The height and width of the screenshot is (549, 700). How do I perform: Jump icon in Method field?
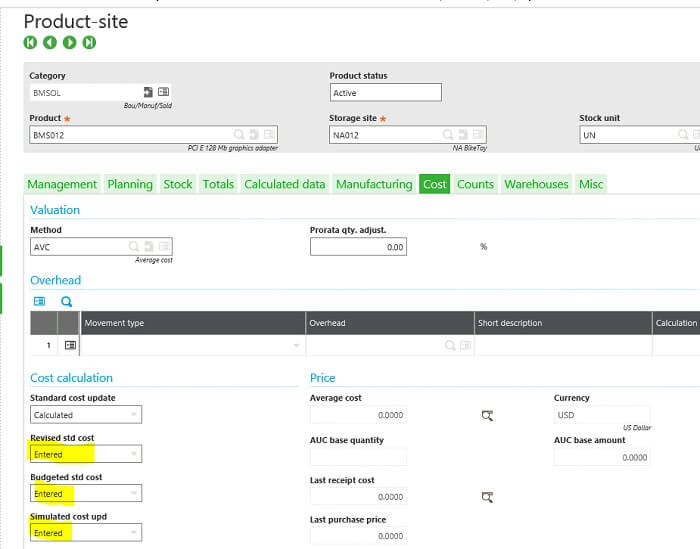coord(149,246)
